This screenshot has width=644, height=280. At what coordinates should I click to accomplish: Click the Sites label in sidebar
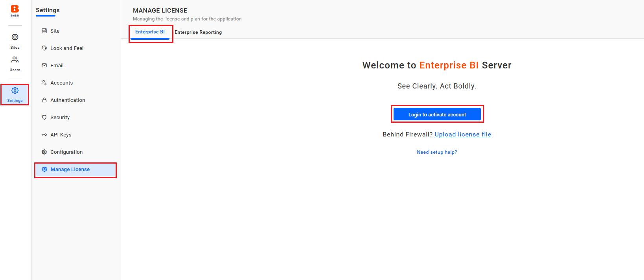[15, 48]
